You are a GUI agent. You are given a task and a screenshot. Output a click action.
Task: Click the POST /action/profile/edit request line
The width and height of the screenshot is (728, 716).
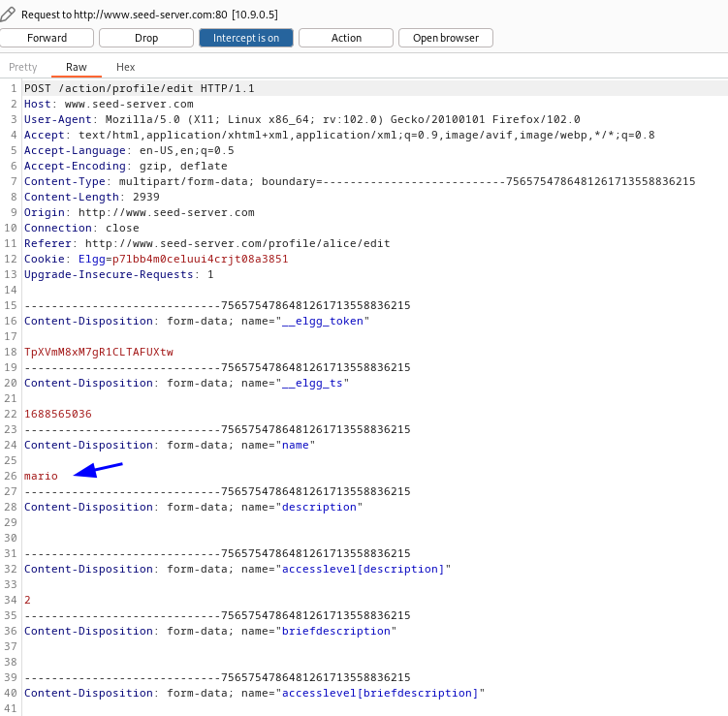pos(140,88)
